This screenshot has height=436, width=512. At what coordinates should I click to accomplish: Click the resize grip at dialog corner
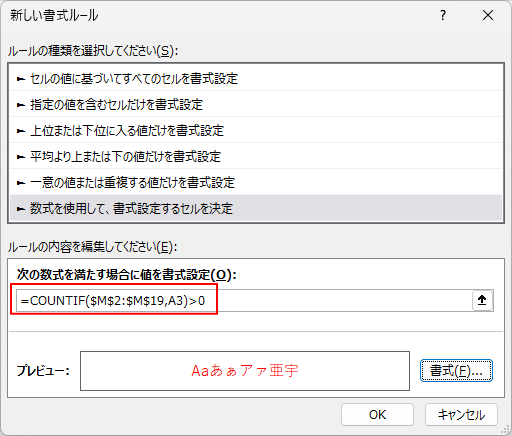(507, 431)
